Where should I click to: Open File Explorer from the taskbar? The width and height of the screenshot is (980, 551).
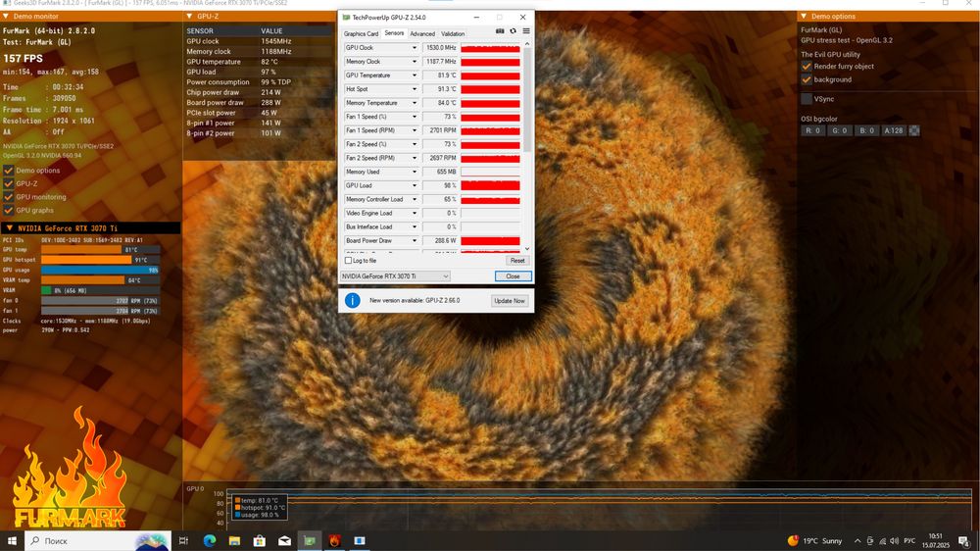coord(234,541)
